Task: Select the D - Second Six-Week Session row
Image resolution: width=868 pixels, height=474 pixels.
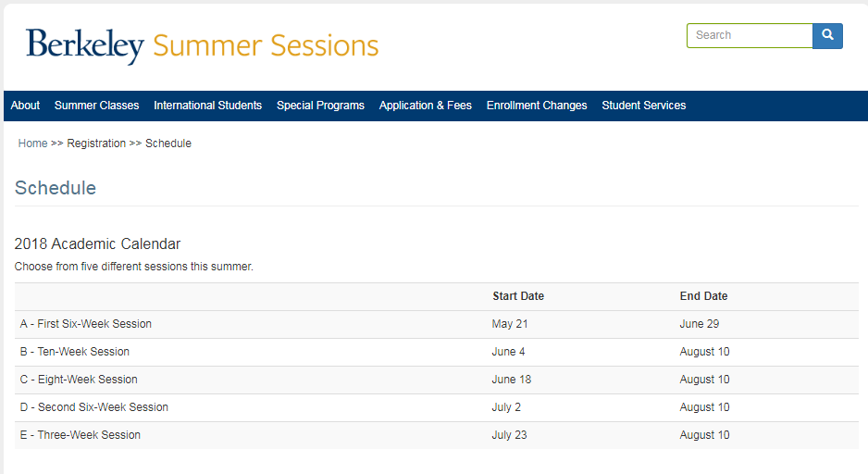Action: coord(436,407)
